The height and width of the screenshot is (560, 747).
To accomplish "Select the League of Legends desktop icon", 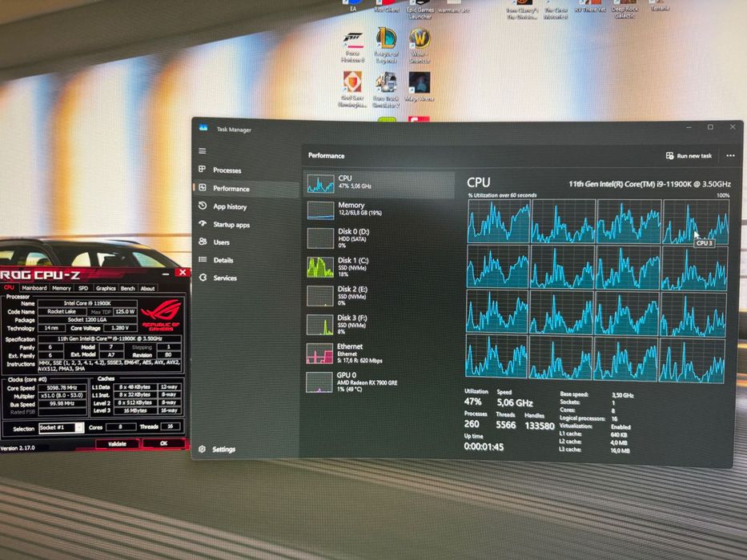I will pos(387,46).
